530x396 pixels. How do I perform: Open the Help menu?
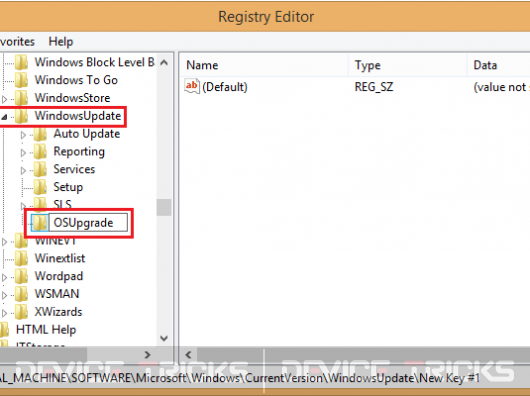click(x=61, y=42)
